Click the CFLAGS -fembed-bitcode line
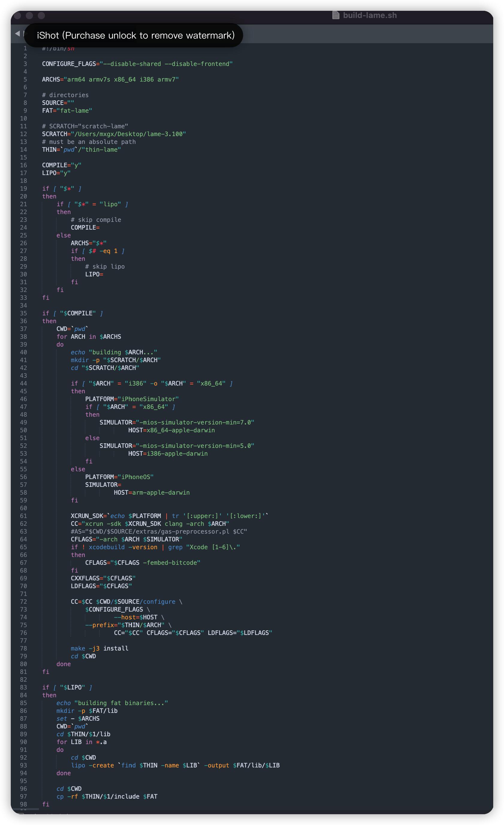The width and height of the screenshot is (504, 825). point(143,562)
